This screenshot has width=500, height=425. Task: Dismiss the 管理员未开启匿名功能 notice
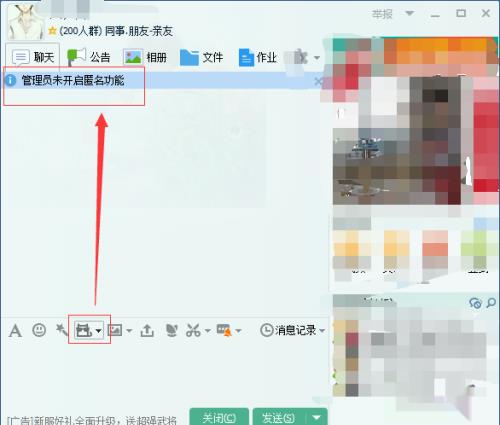318,81
